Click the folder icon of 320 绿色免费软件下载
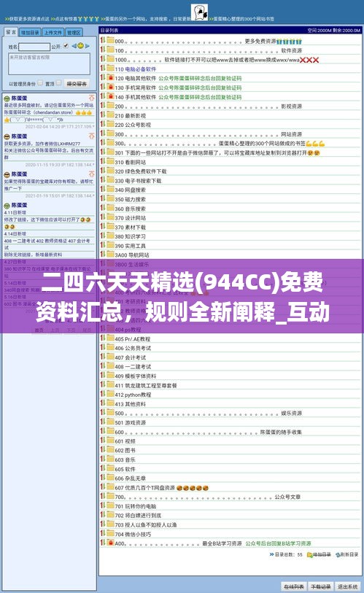 [110, 171]
